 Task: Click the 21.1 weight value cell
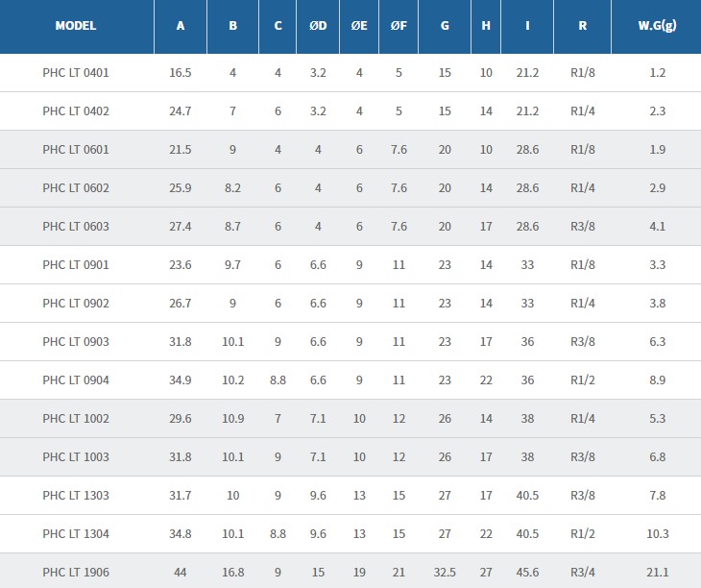point(657,573)
